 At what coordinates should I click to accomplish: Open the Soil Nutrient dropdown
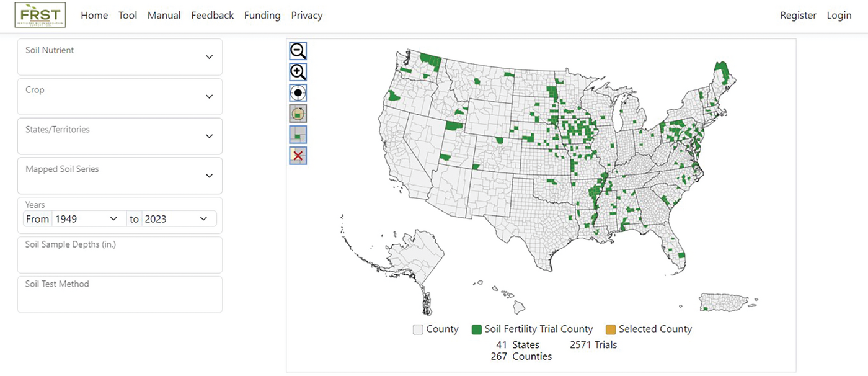click(x=120, y=56)
